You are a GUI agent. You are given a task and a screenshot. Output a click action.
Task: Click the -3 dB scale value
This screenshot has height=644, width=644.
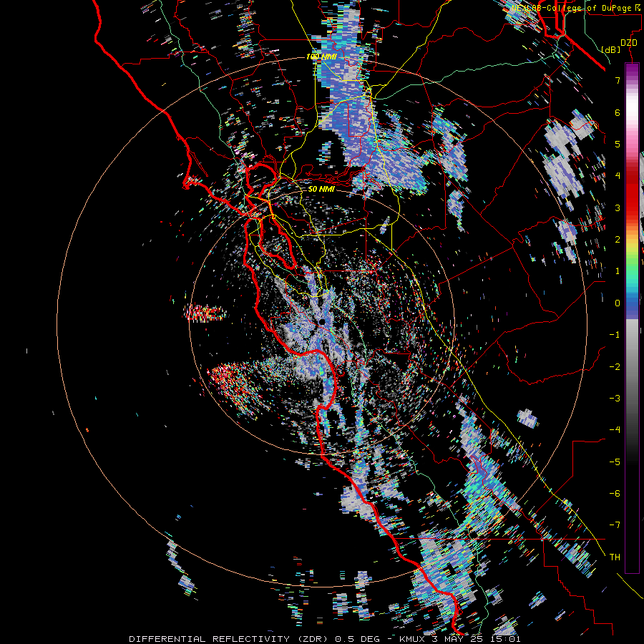click(x=615, y=399)
